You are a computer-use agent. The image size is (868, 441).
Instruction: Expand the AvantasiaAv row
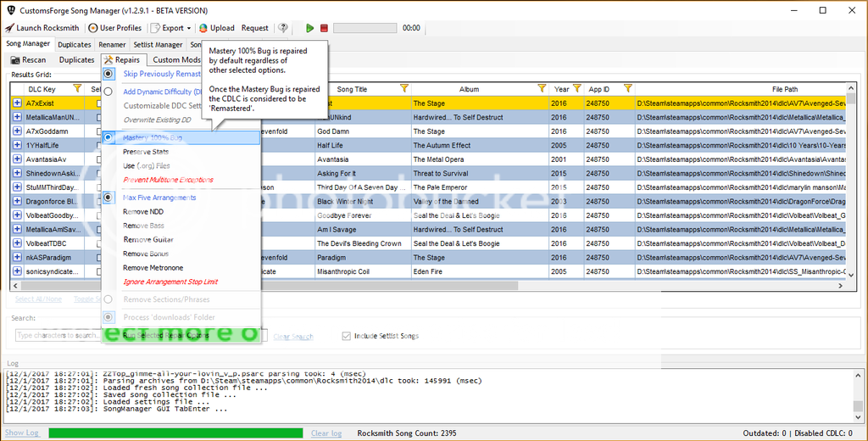(x=17, y=159)
